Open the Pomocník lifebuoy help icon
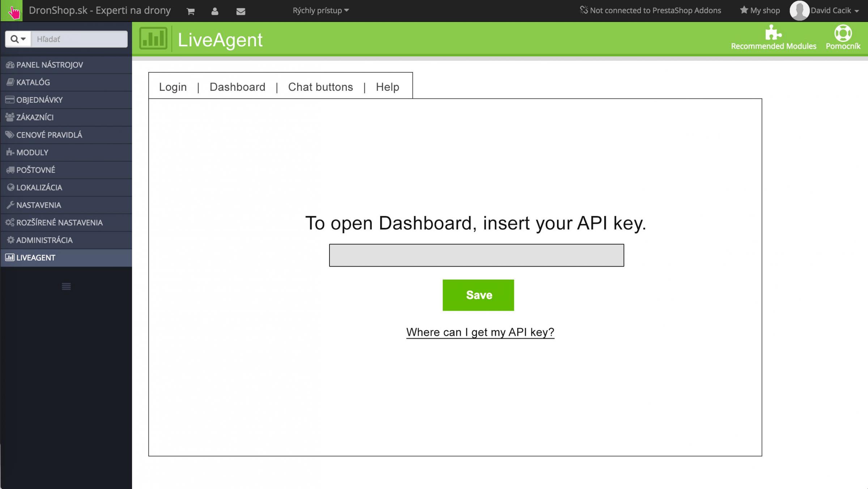The height and width of the screenshot is (489, 868). pos(843,33)
